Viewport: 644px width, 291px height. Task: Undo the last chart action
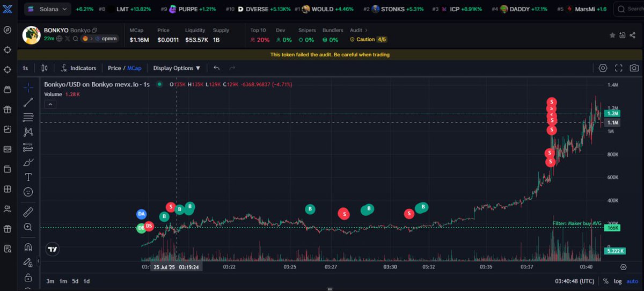[x=217, y=68]
